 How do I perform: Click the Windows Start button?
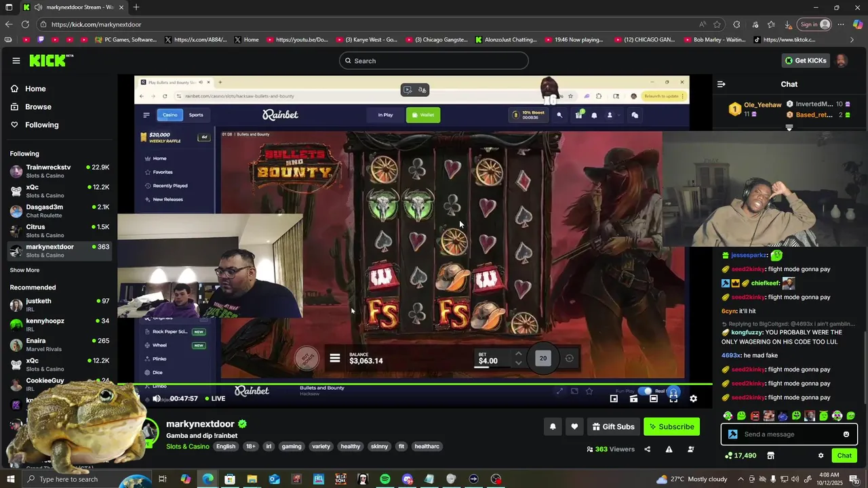tap(11, 479)
